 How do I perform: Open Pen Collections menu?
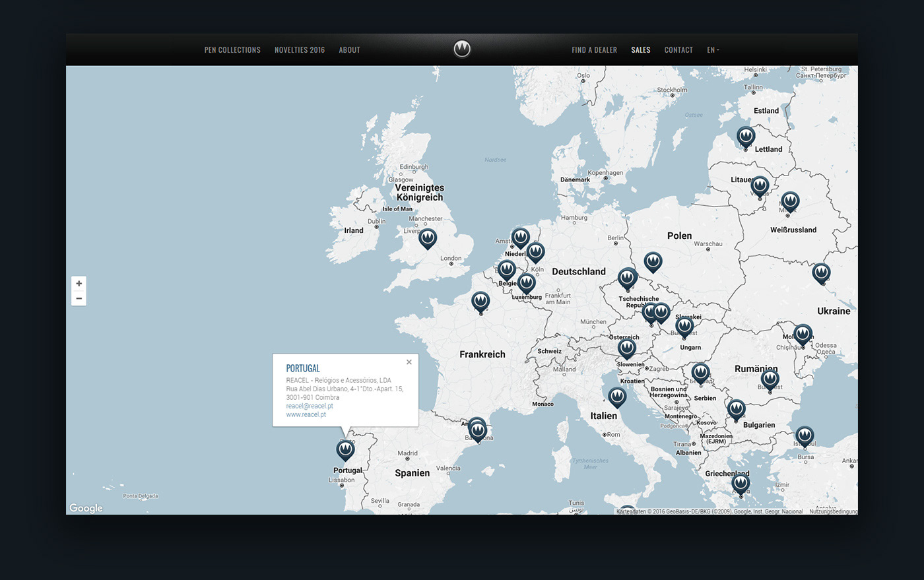(232, 50)
